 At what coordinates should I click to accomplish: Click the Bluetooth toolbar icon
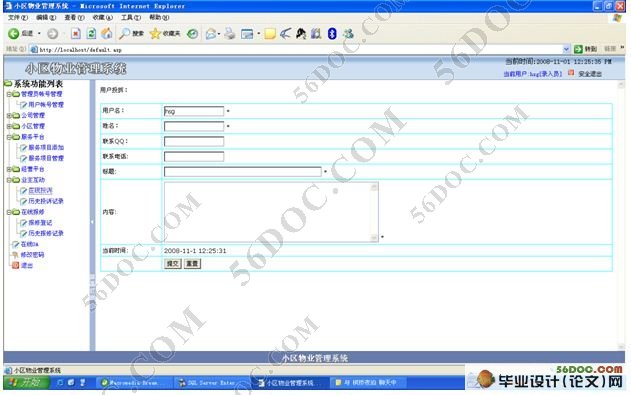click(x=332, y=34)
